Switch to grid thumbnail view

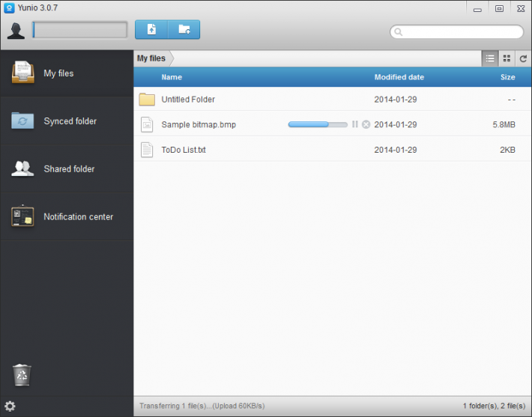click(507, 58)
